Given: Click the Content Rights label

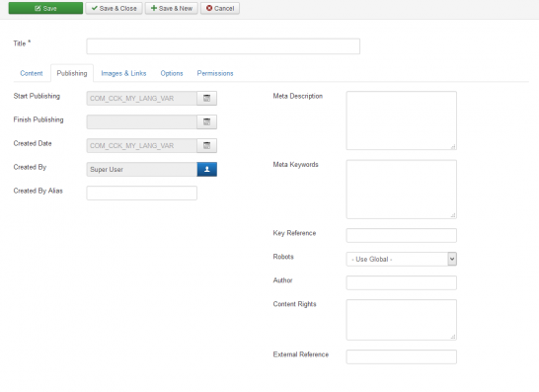Looking at the screenshot, I should point(294,304).
